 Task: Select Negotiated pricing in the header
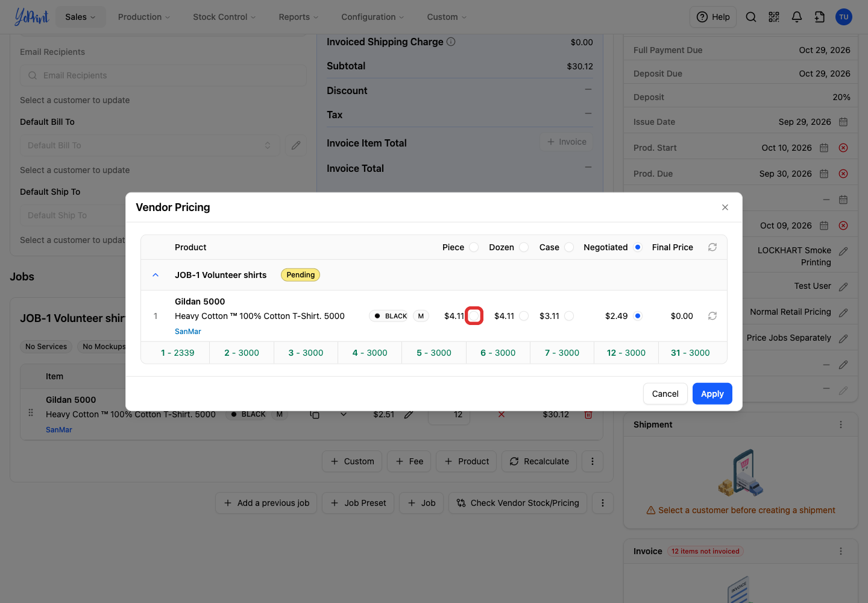638,247
